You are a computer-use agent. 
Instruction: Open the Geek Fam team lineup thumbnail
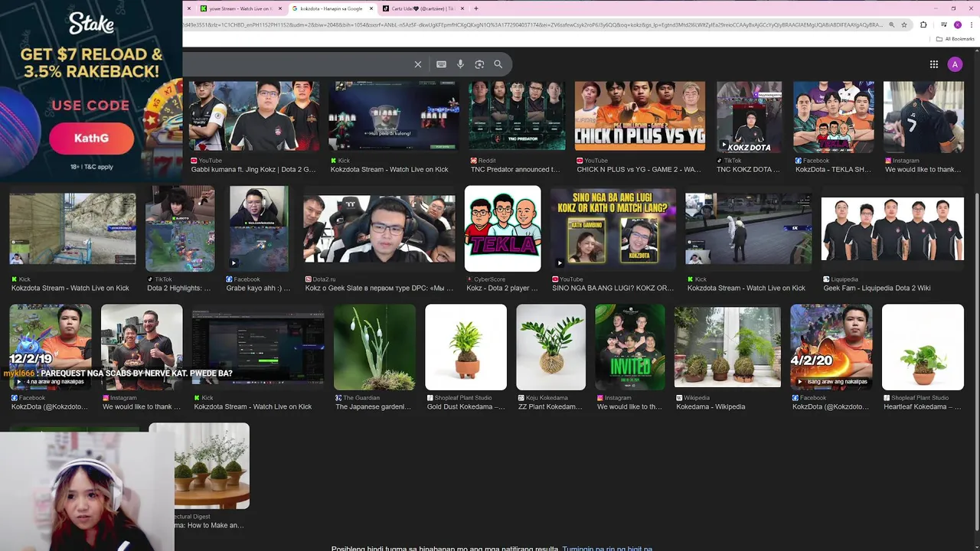(x=893, y=228)
